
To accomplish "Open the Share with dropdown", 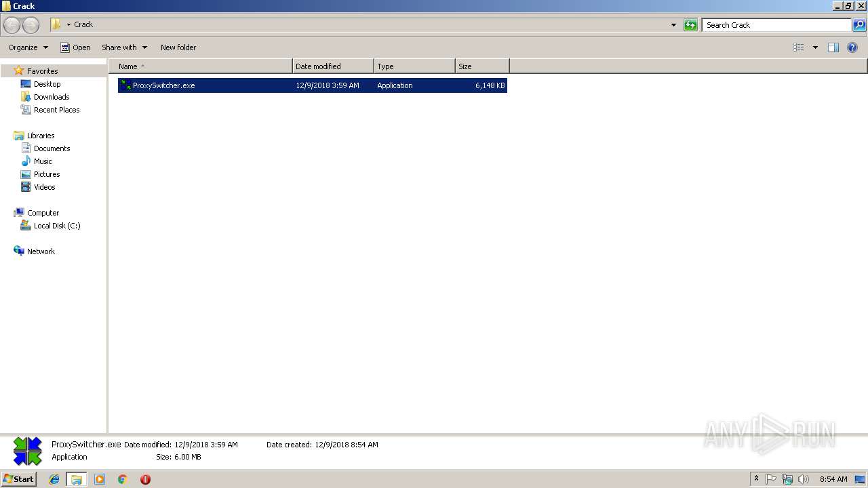I will [124, 47].
